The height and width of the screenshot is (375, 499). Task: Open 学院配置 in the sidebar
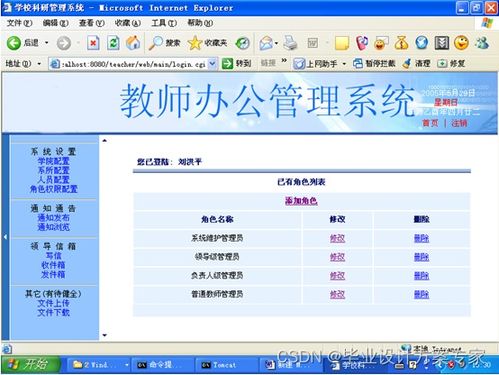[53, 161]
